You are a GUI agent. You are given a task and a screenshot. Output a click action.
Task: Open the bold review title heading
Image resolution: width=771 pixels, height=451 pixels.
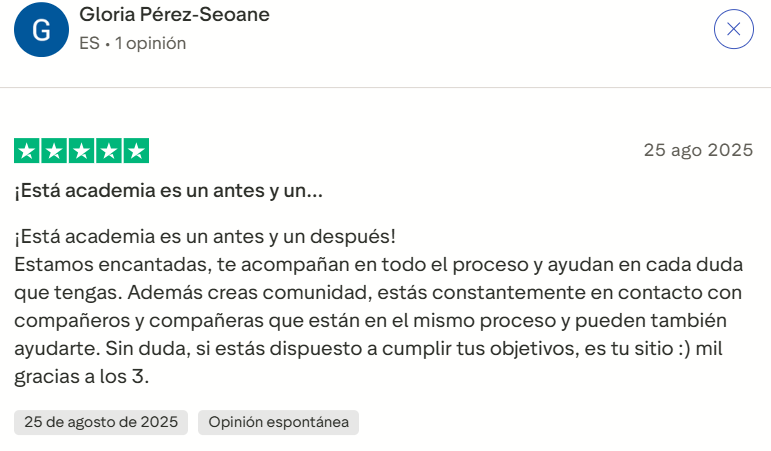pyautogui.click(x=168, y=190)
